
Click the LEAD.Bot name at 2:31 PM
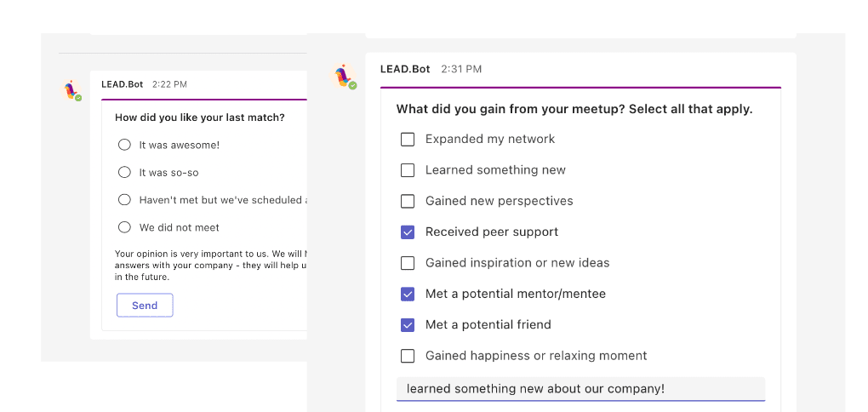[x=405, y=69]
